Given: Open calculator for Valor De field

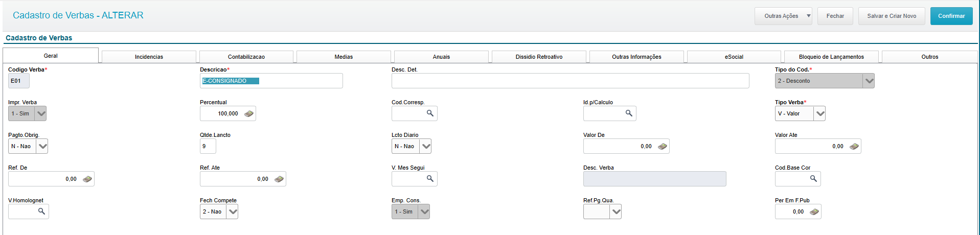Looking at the screenshot, I should (x=662, y=147).
